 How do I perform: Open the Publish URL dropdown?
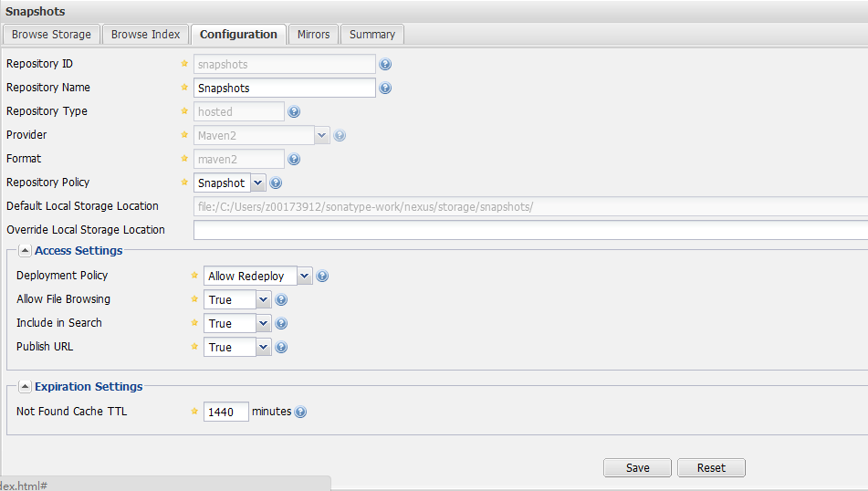(x=264, y=348)
